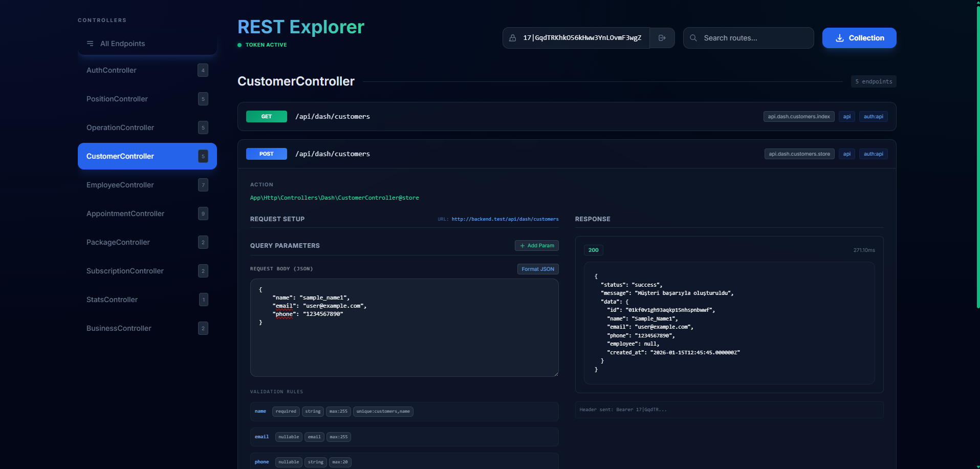Click the api.dash.customers.store route badge
Viewport: 980px width, 469px height.
coord(799,154)
